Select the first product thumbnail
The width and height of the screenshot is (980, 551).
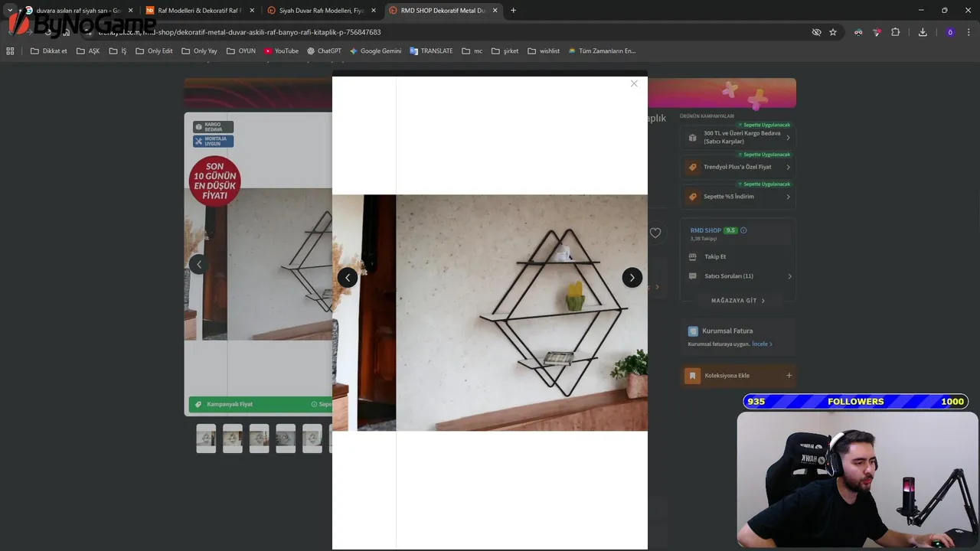206,439
